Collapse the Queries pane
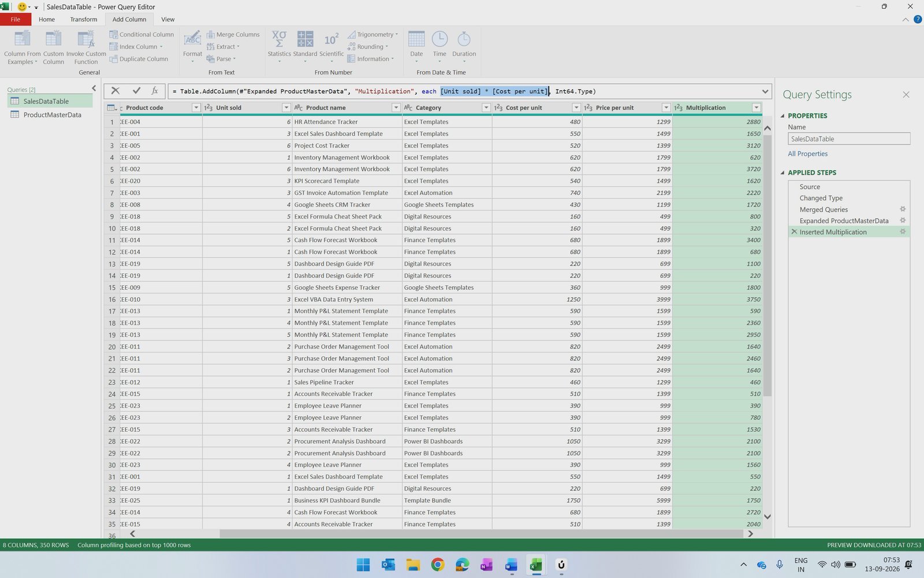The image size is (924, 578). tap(94, 88)
